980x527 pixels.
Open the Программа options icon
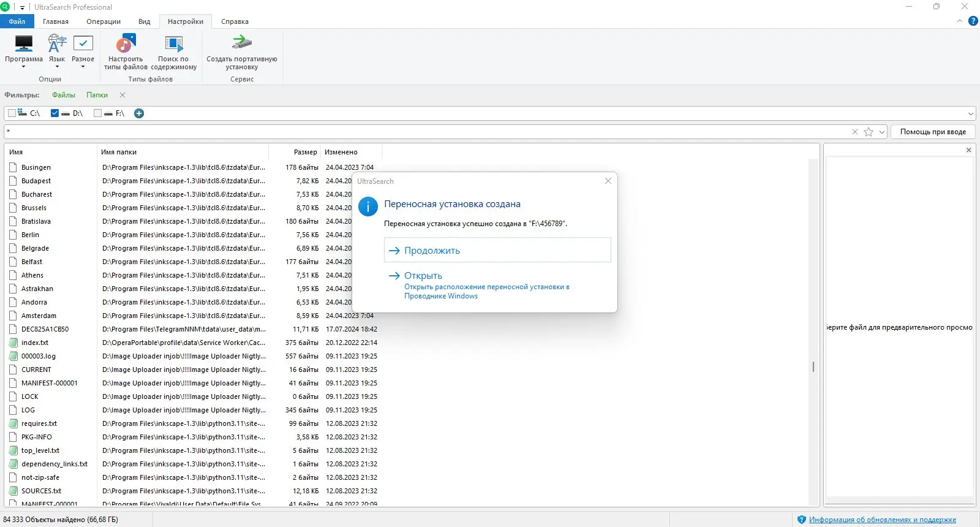[24, 44]
